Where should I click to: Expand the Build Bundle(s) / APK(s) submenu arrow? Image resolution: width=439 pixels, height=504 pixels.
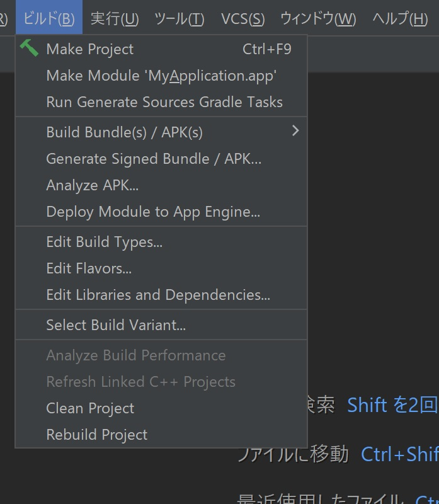click(x=295, y=131)
